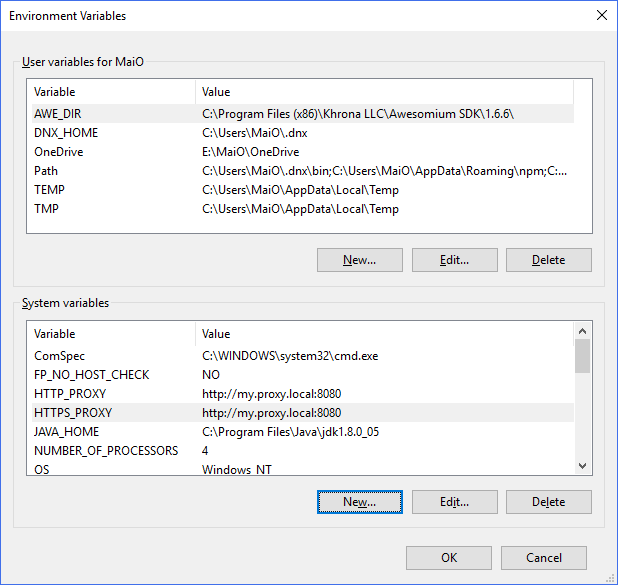618x585 pixels.
Task: Click Edit under System variables
Action: point(454,502)
